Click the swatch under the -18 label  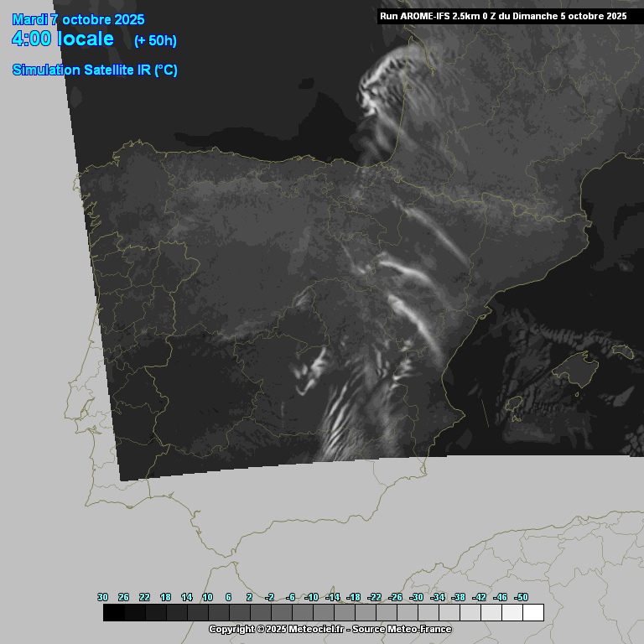[x=365, y=613]
